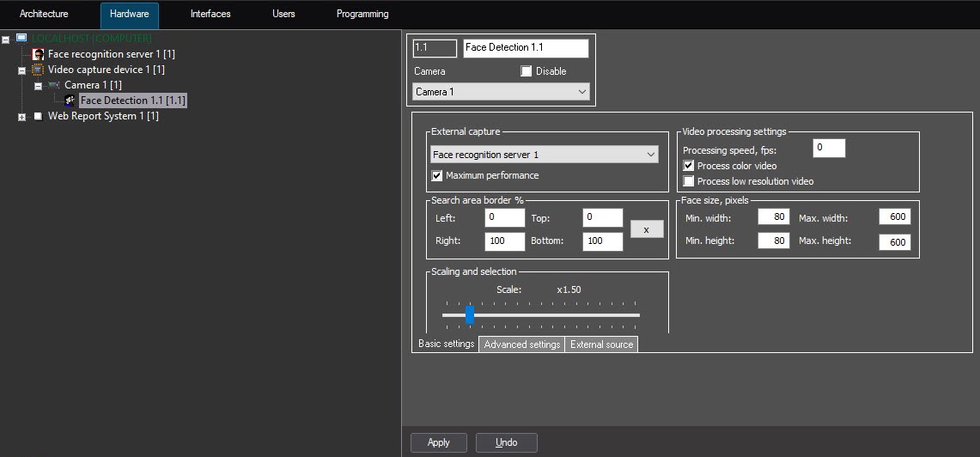Enable Process low resolution video
980x457 pixels.
tap(689, 181)
